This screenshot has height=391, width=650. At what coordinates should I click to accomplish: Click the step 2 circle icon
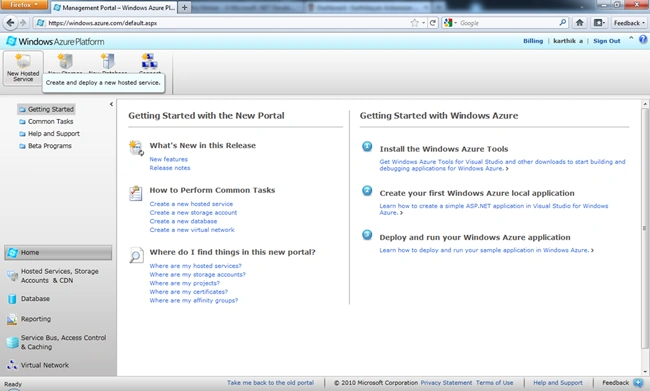coord(367,190)
